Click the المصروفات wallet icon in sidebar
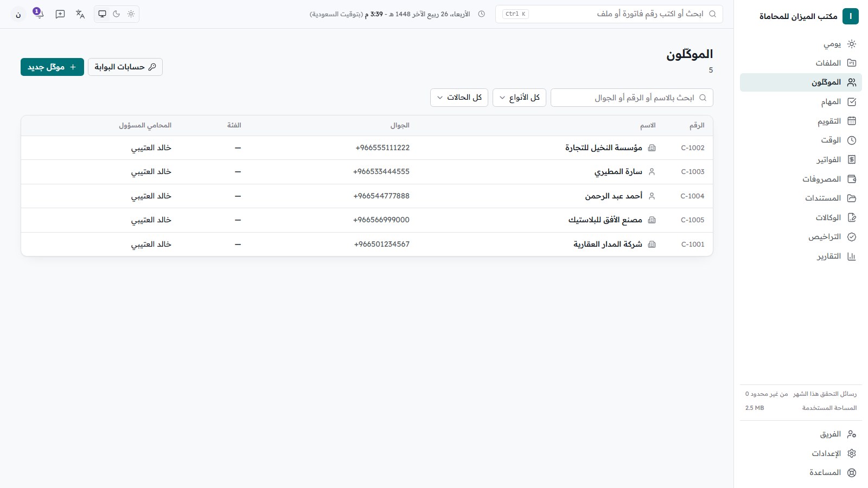 pos(852,179)
